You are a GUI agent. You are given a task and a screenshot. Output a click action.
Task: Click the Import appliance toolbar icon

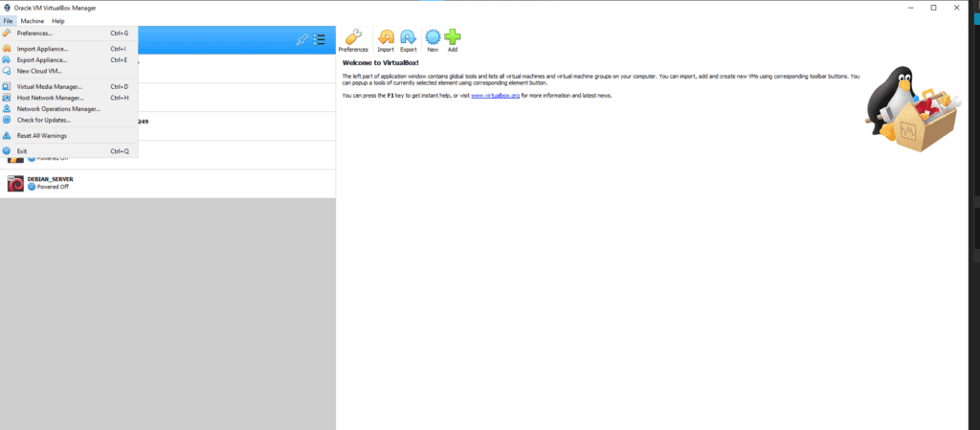point(386,37)
